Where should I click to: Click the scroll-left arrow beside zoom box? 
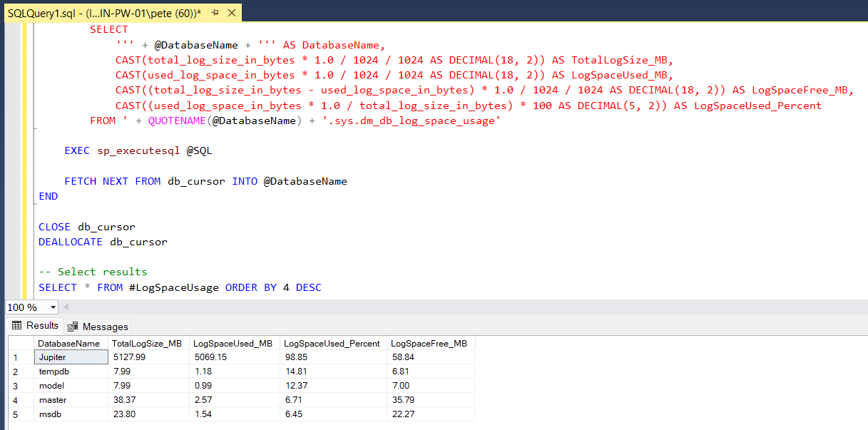66,307
